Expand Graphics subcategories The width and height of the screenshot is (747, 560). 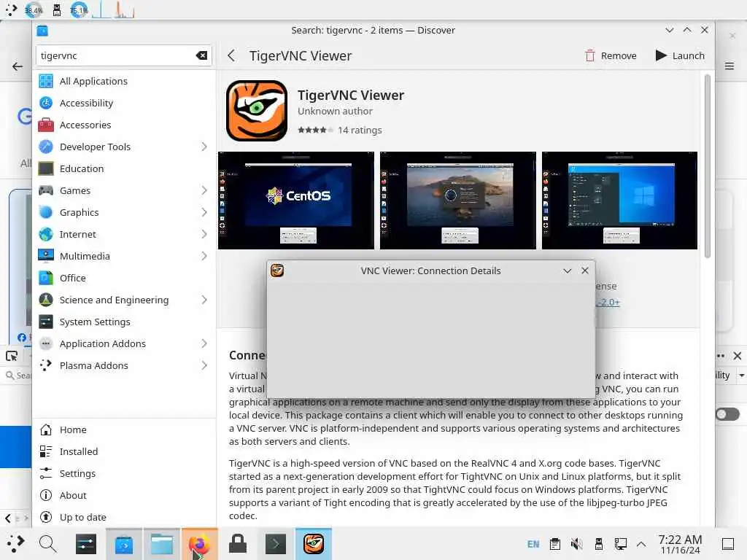(x=204, y=212)
